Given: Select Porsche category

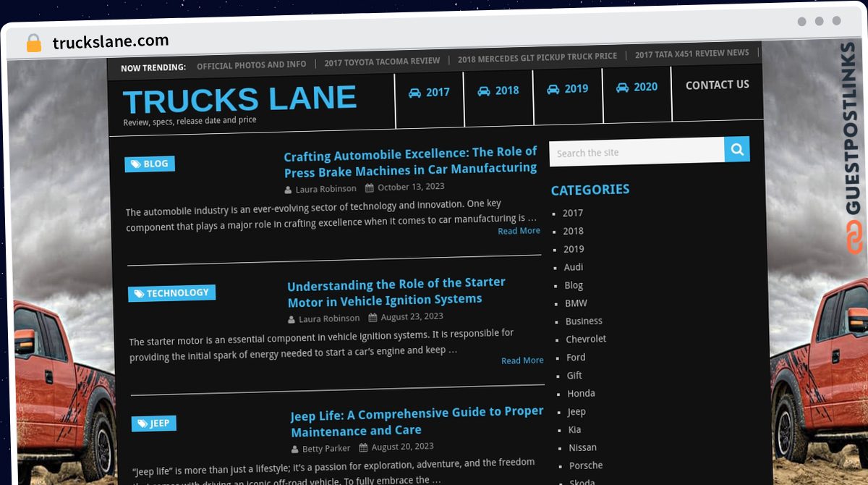Looking at the screenshot, I should coord(586,465).
